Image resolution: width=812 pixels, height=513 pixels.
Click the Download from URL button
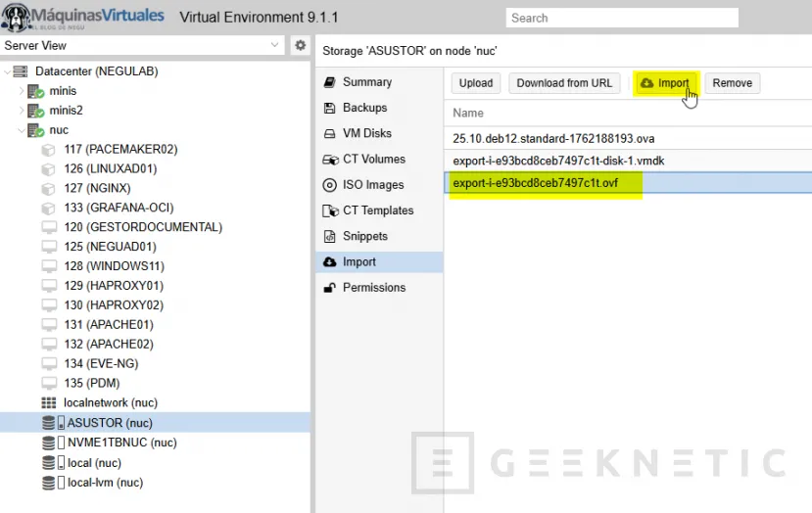pos(564,83)
